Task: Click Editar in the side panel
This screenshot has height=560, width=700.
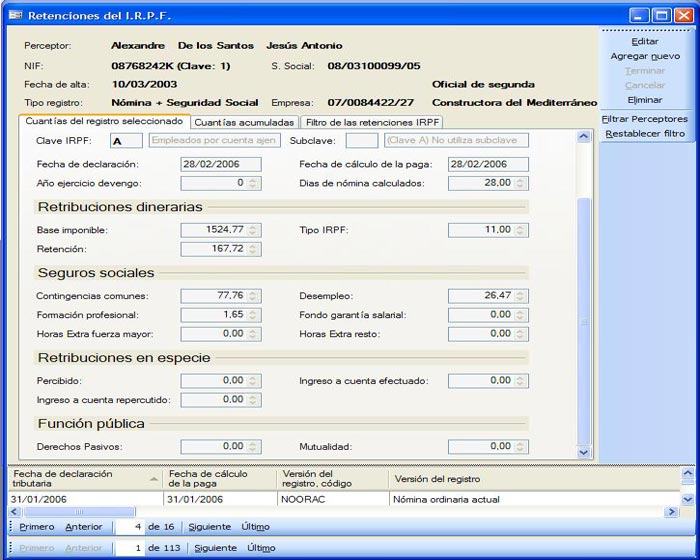Action: click(645, 42)
